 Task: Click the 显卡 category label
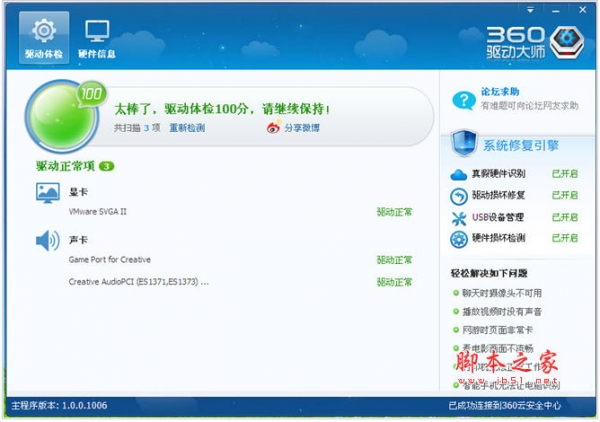[78, 192]
